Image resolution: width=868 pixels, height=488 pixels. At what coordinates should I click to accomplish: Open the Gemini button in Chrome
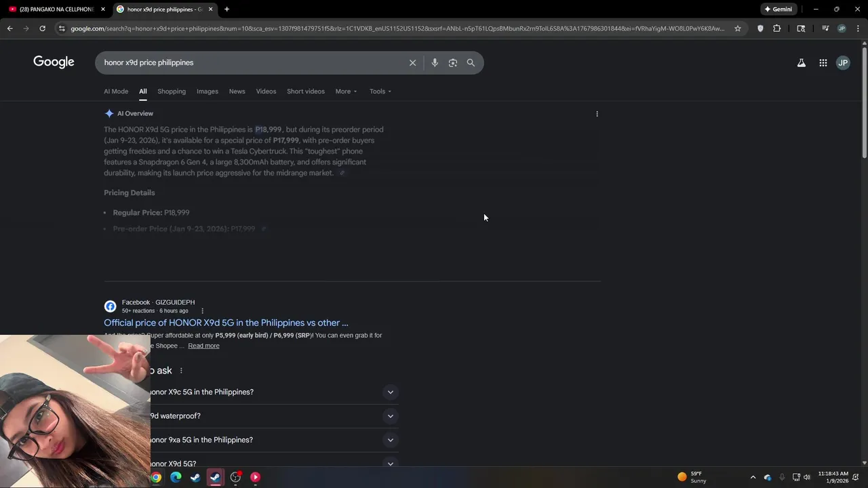778,9
